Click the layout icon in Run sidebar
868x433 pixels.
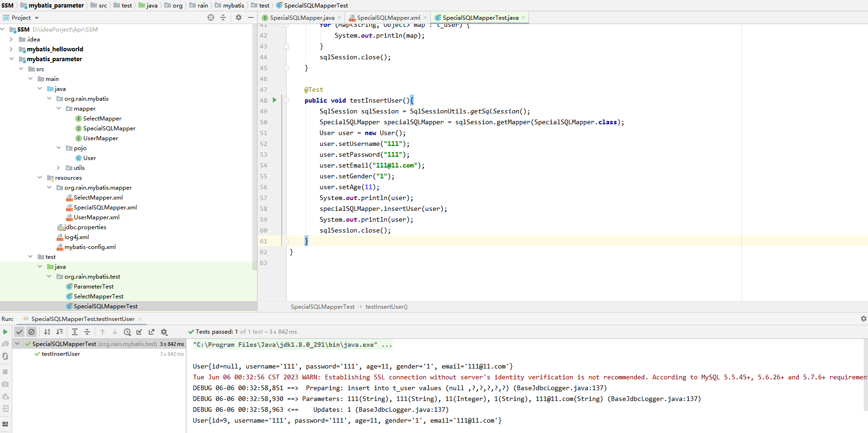(6, 424)
